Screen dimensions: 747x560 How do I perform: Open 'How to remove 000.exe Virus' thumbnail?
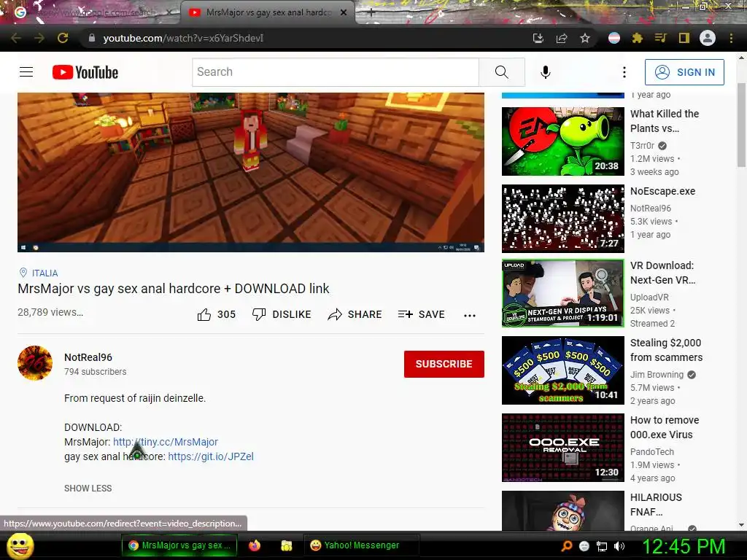pyautogui.click(x=562, y=448)
